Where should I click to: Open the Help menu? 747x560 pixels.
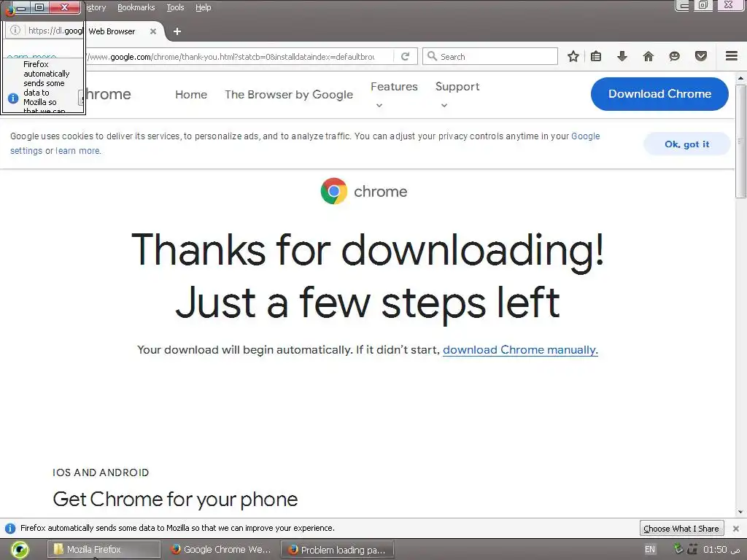coord(203,7)
